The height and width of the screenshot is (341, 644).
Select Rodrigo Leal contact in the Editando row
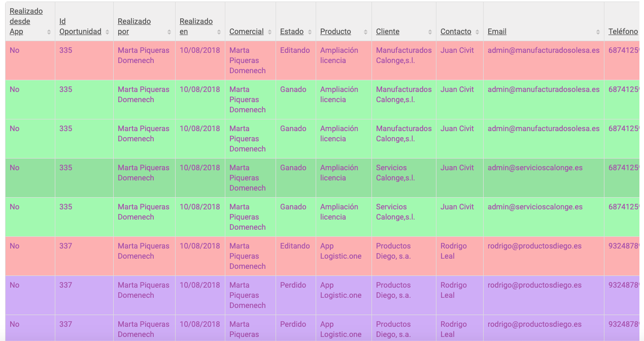point(454,251)
